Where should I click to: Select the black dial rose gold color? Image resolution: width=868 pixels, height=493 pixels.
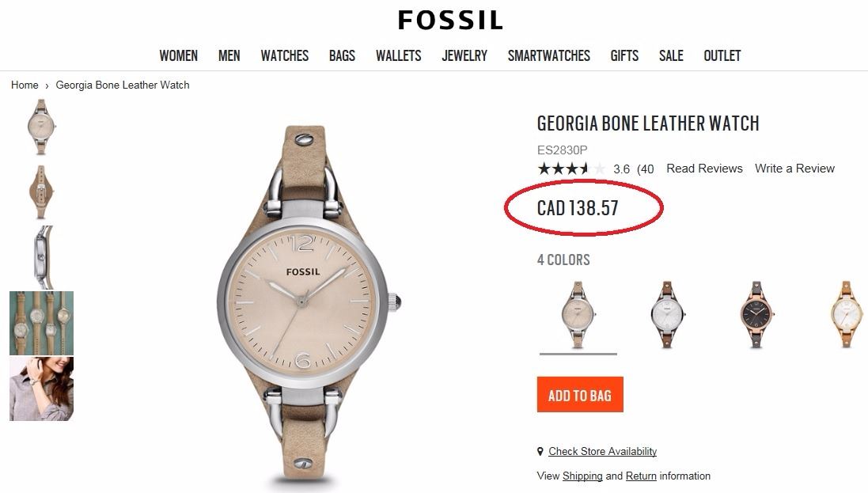tap(756, 314)
